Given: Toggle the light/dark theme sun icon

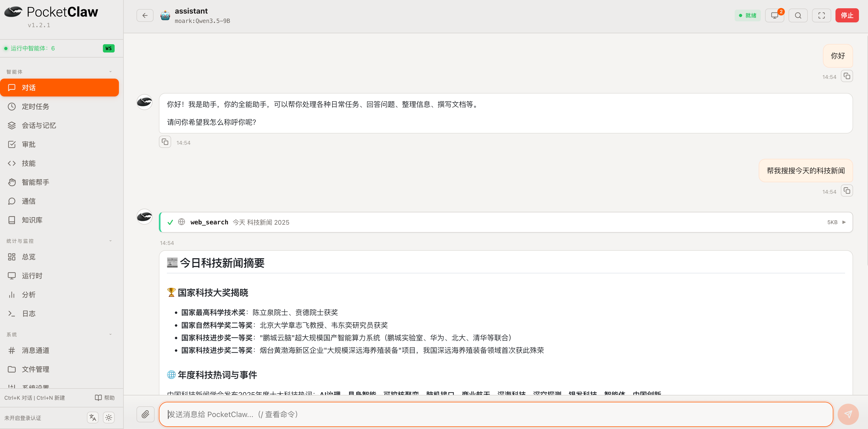Looking at the screenshot, I should 108,418.
